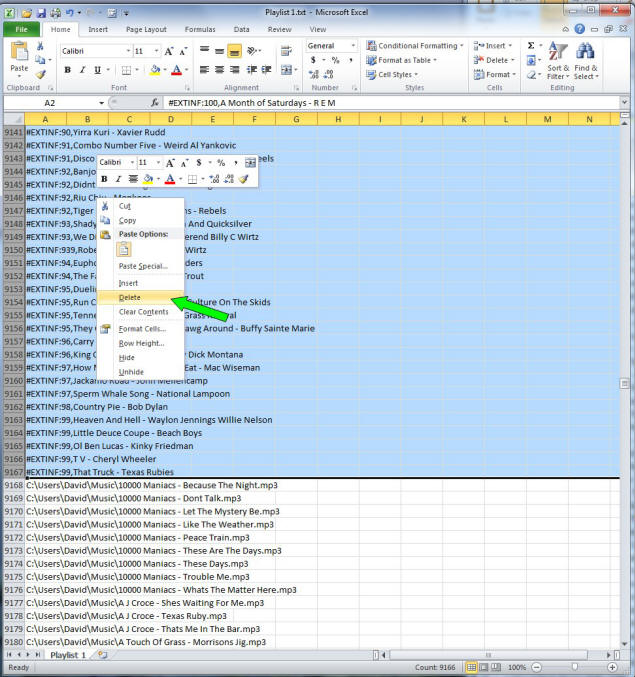Toggle Bottom Align in Alignment group
635x677 pixels.
point(234,51)
